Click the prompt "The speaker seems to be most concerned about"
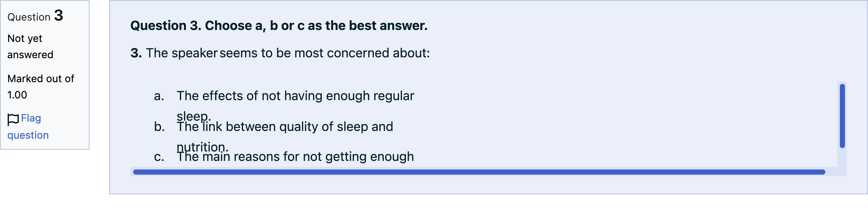The height and width of the screenshot is (208, 868). click(287, 53)
